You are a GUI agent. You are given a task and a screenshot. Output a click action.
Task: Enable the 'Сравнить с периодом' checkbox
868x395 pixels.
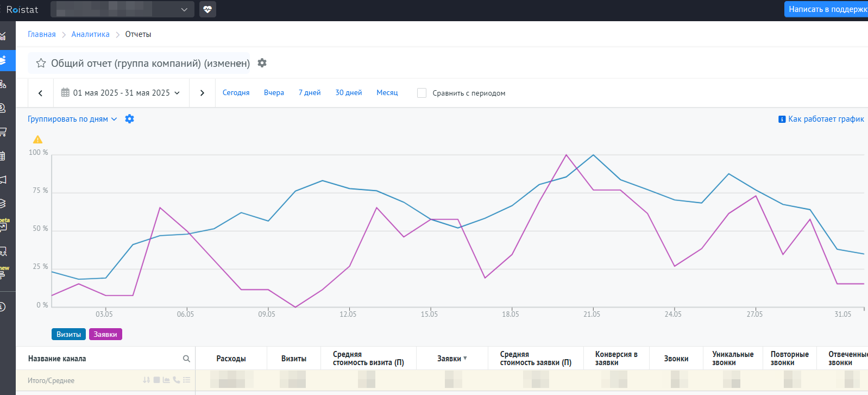pyautogui.click(x=422, y=93)
